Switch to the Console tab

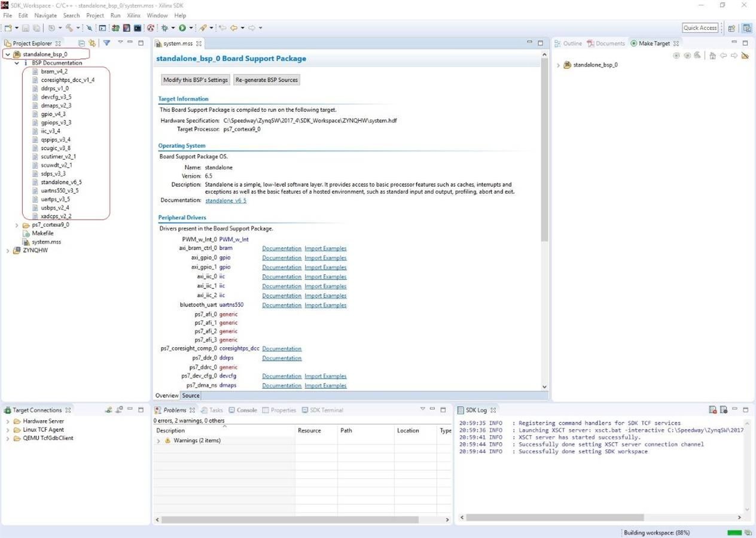point(243,411)
